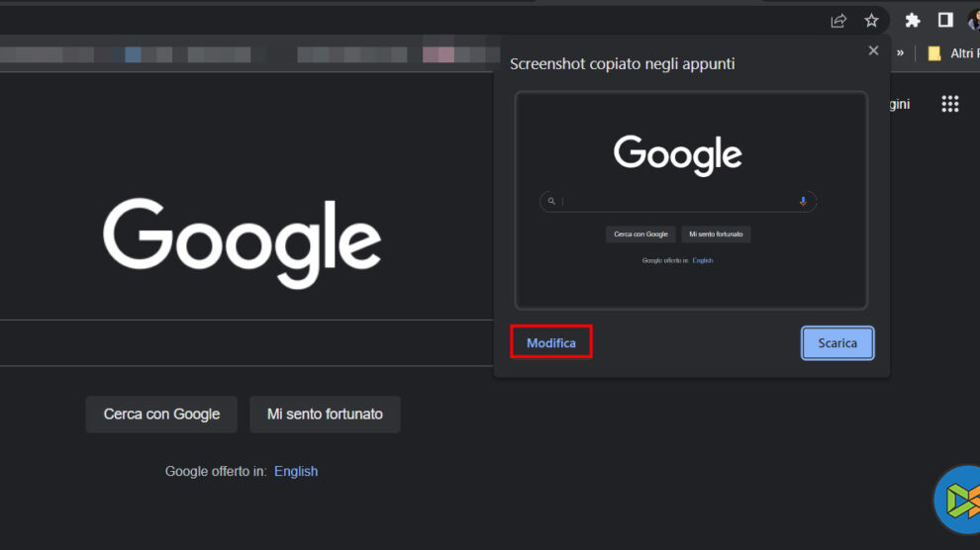Click Mi sento fortunato button
Viewport: 980px width, 550px height.
click(325, 414)
